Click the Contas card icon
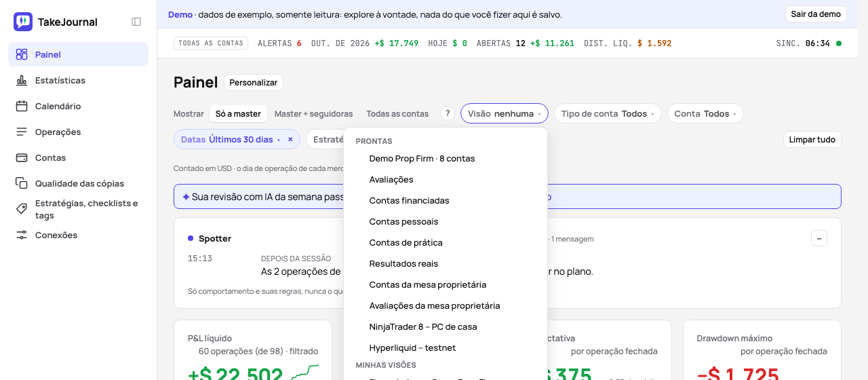Screen dimensions: 868x380 pyautogui.click(x=22, y=157)
